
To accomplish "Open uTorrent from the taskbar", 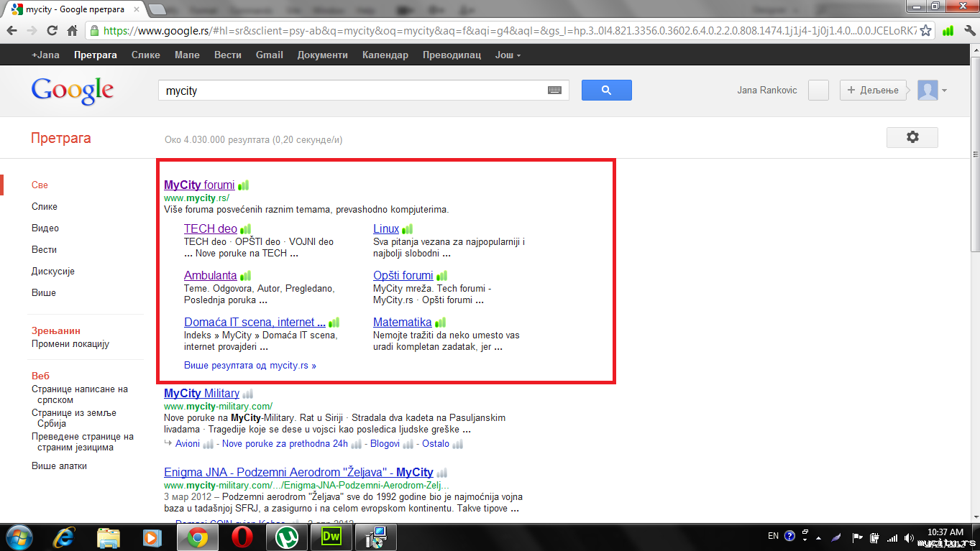I will [x=286, y=537].
